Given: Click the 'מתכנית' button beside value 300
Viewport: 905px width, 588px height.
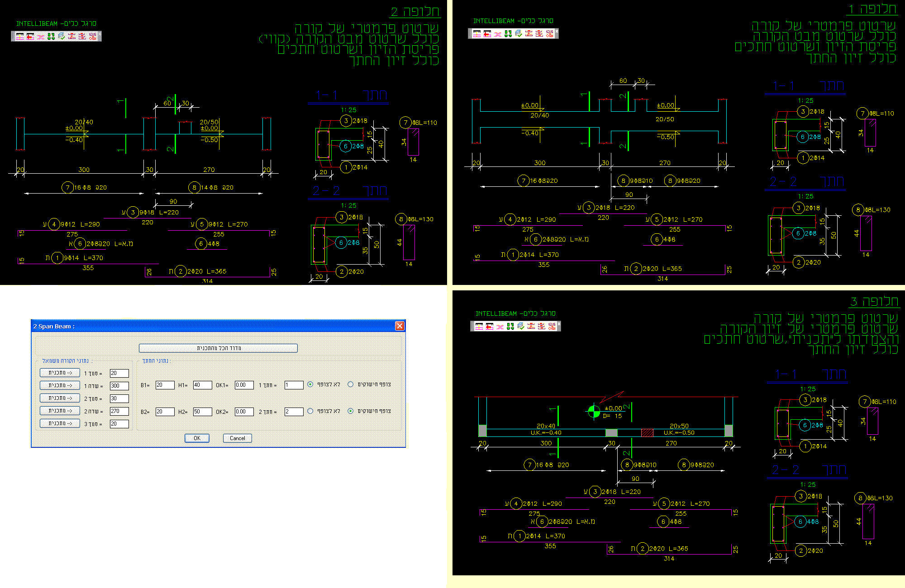Looking at the screenshot, I should click(60, 385).
